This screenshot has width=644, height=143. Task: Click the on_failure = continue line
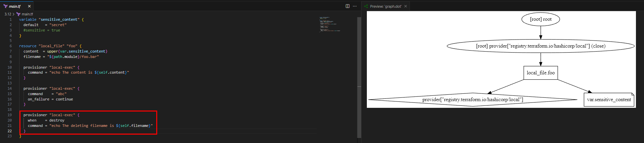[x=50, y=99]
